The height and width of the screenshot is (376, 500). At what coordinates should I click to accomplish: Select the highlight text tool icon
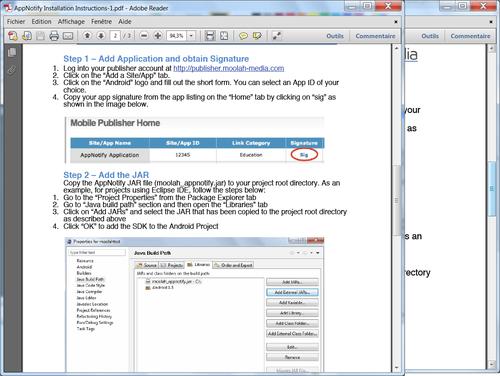pos(257,36)
